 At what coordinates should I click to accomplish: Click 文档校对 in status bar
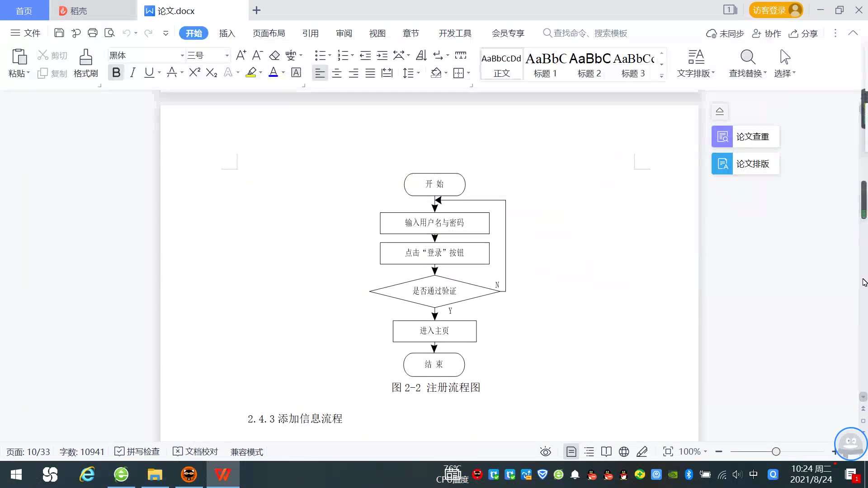pyautogui.click(x=196, y=451)
